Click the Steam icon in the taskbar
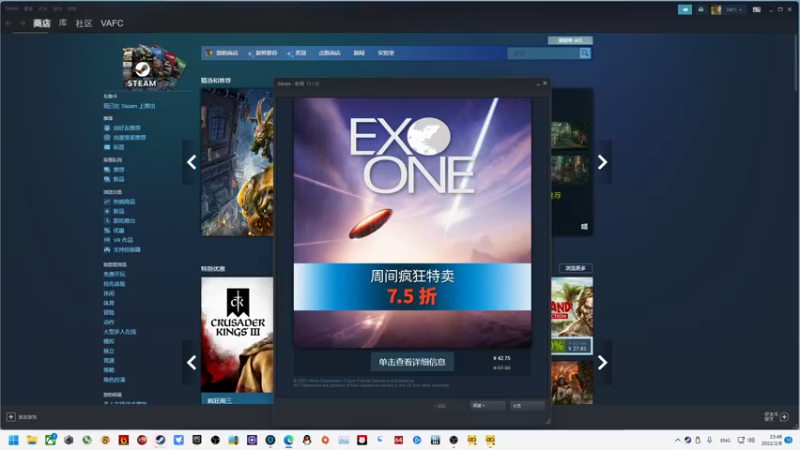800x450 pixels. click(x=160, y=440)
